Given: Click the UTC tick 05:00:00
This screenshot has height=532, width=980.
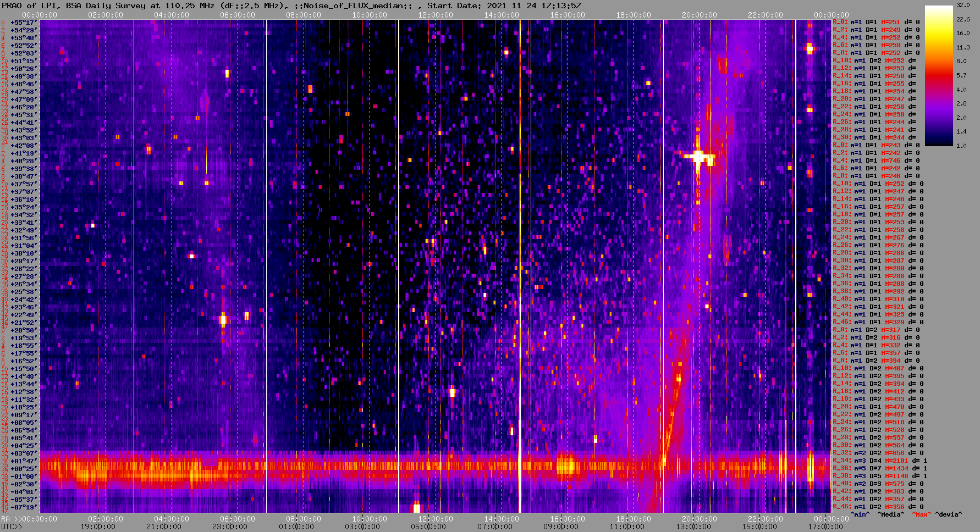Looking at the screenshot, I should point(428,527).
